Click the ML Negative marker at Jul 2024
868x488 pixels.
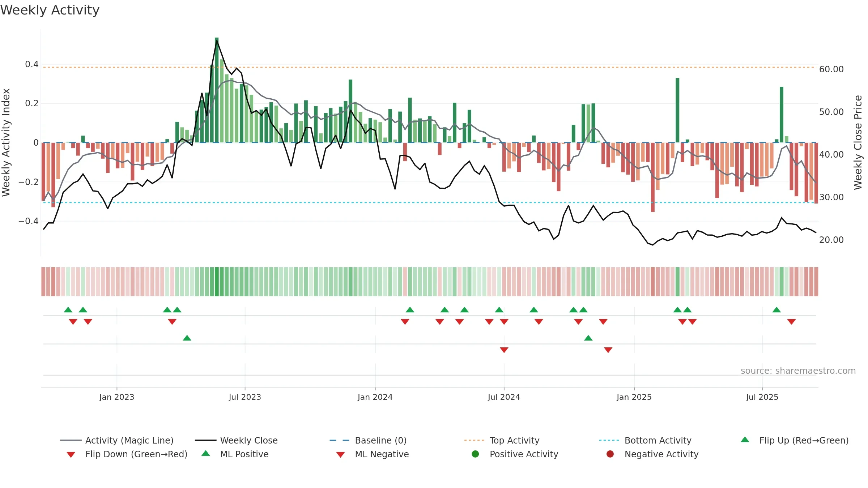[504, 350]
